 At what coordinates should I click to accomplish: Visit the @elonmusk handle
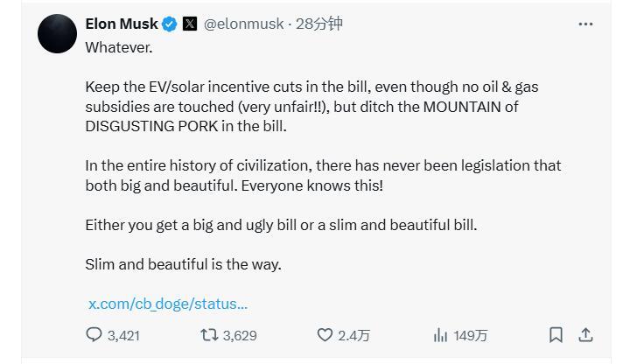pyautogui.click(x=243, y=24)
